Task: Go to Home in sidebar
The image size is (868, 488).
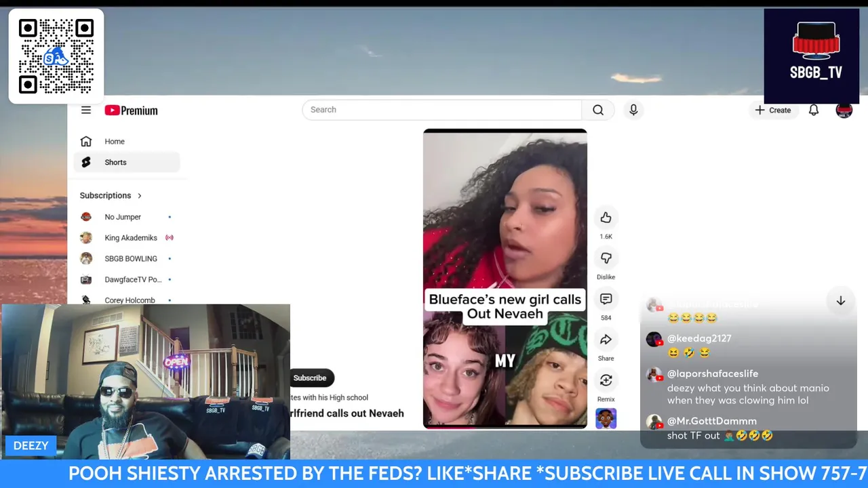Action: tap(126, 142)
